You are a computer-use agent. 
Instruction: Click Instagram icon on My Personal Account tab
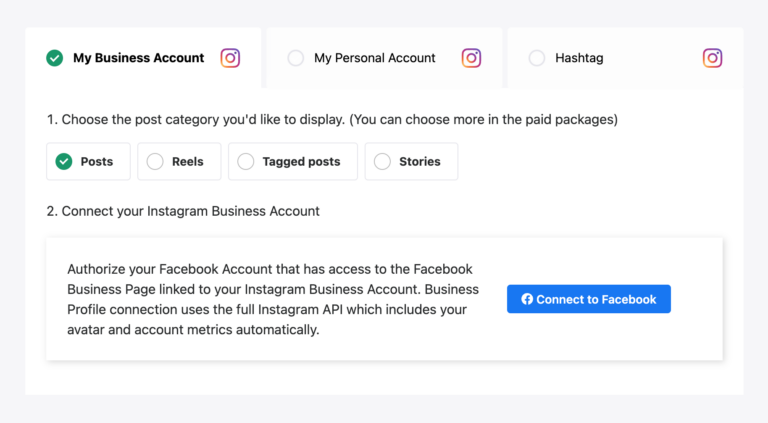471,58
